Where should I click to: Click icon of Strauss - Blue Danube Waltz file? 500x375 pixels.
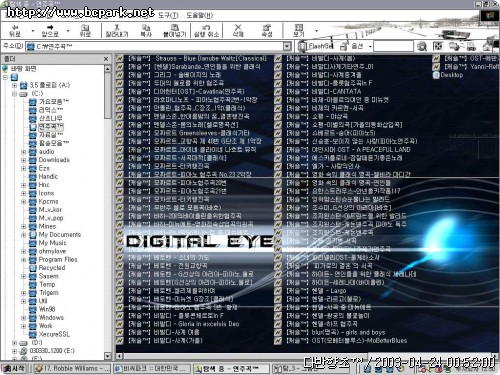point(120,58)
